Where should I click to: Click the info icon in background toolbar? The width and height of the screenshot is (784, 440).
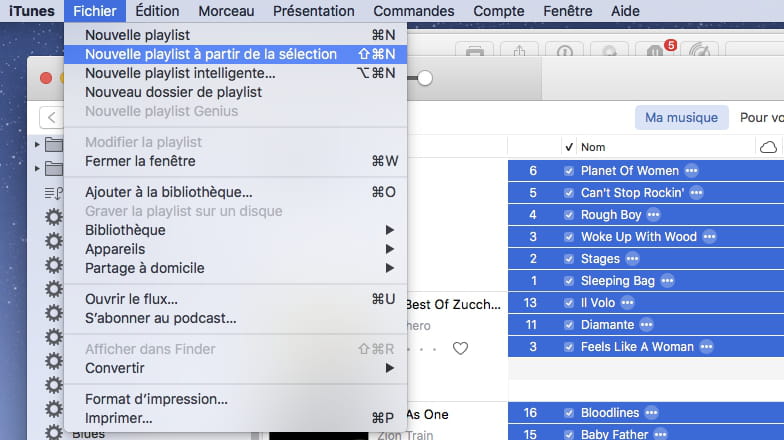tap(564, 50)
